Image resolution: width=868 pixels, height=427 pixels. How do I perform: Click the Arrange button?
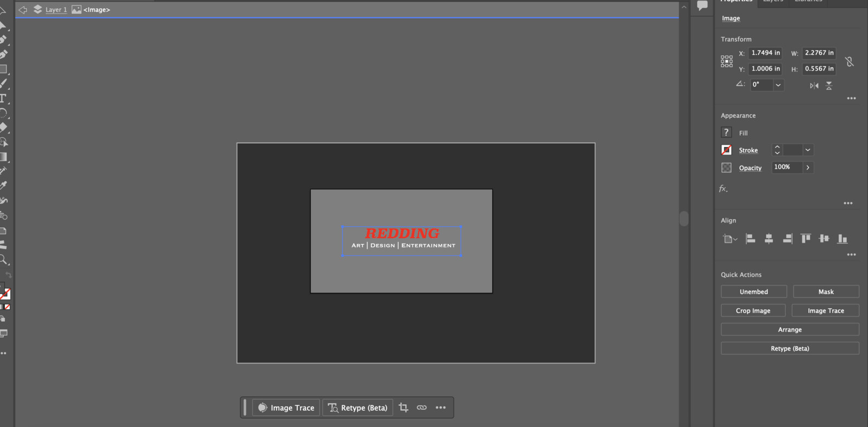tap(790, 330)
